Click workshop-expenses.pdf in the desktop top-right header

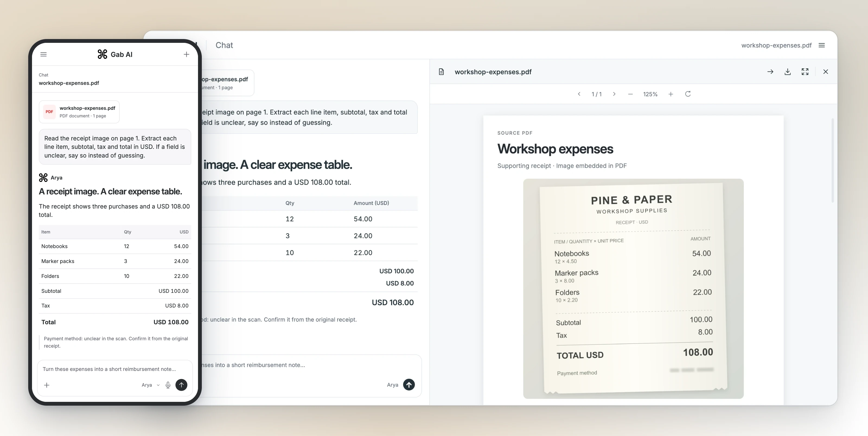pyautogui.click(x=776, y=45)
